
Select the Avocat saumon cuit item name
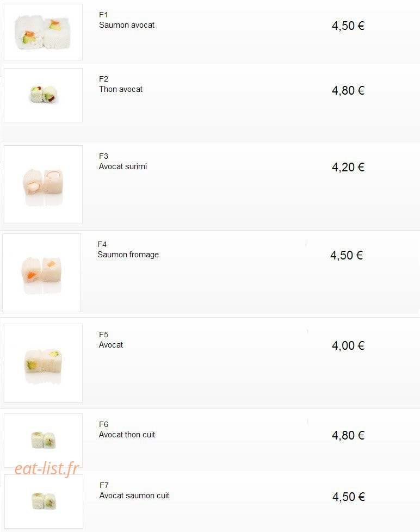pos(134,496)
